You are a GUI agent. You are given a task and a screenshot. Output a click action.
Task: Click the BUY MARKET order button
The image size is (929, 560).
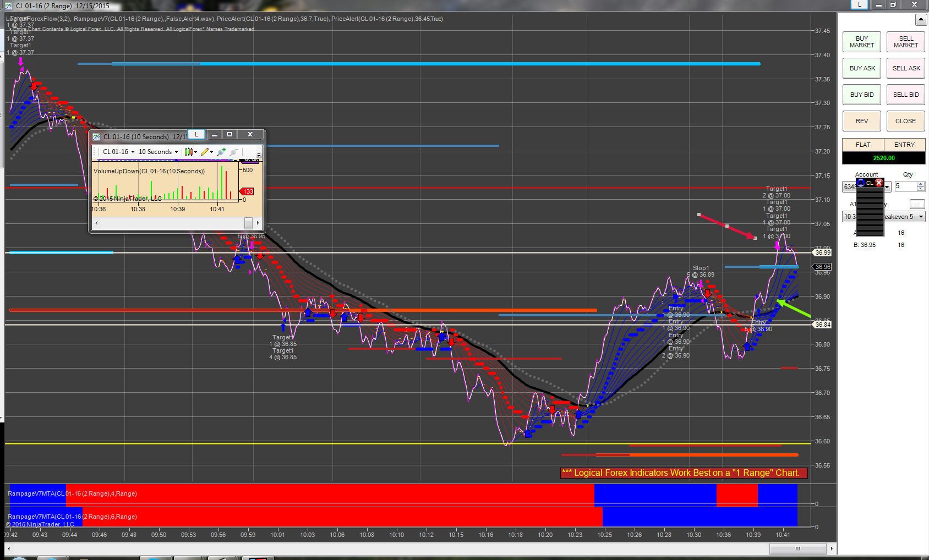[x=862, y=42]
